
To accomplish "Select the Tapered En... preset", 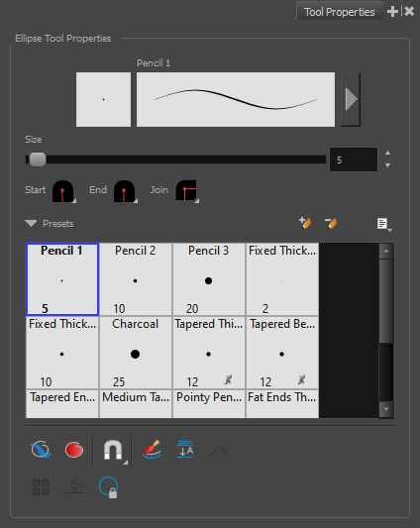I will pos(62,404).
